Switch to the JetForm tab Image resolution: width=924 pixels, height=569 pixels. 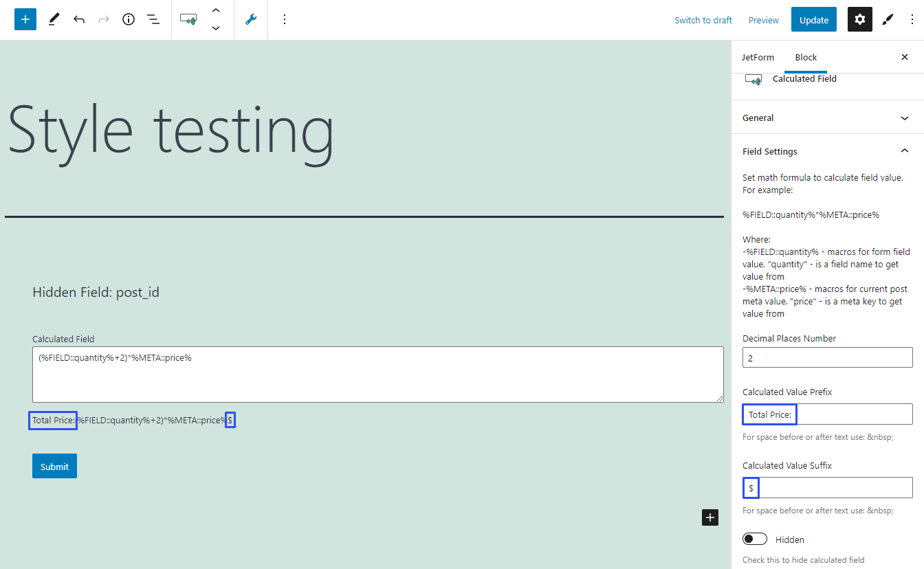pyautogui.click(x=758, y=57)
